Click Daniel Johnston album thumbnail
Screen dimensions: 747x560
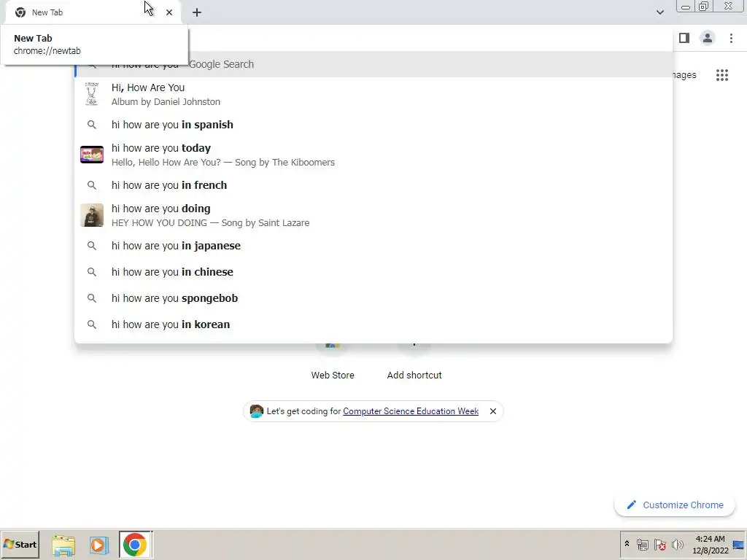coord(91,94)
